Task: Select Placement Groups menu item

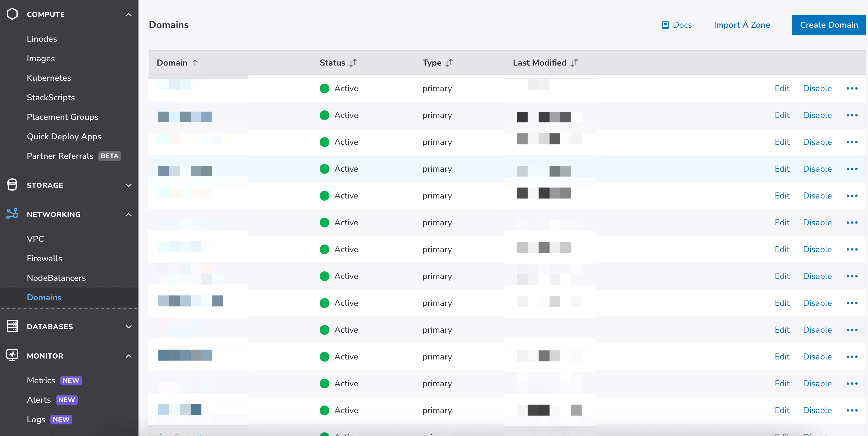Action: [x=63, y=117]
